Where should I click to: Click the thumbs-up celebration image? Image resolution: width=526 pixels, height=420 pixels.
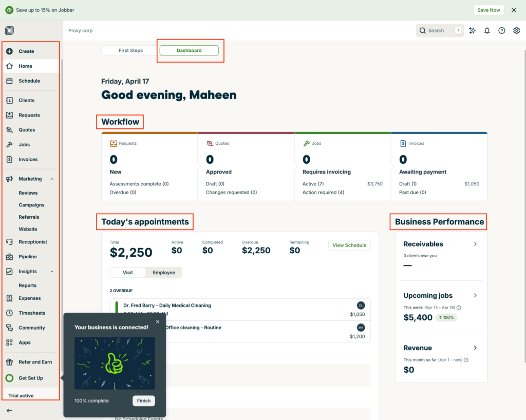click(x=115, y=364)
